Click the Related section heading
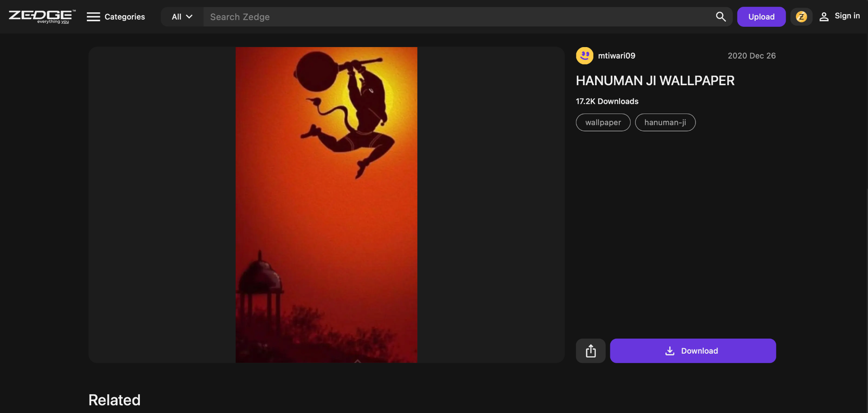868x413 pixels. click(114, 400)
